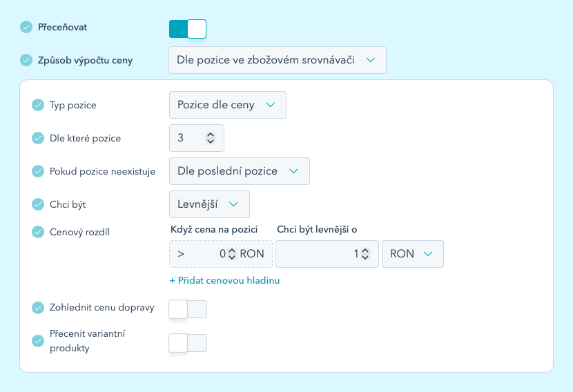Click the check icon beside Způsob výpočtu ceny
The image size is (573, 392).
point(26,60)
